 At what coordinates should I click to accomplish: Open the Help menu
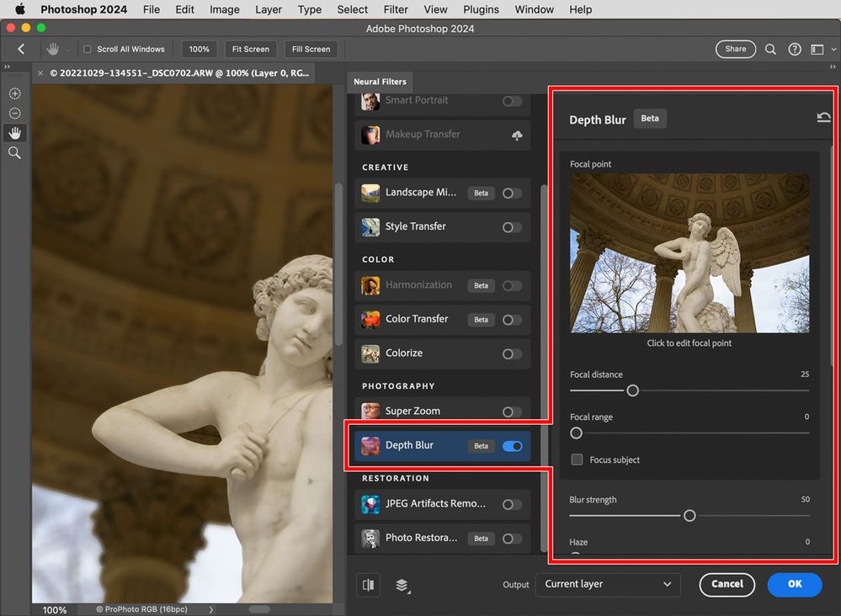[x=580, y=9]
